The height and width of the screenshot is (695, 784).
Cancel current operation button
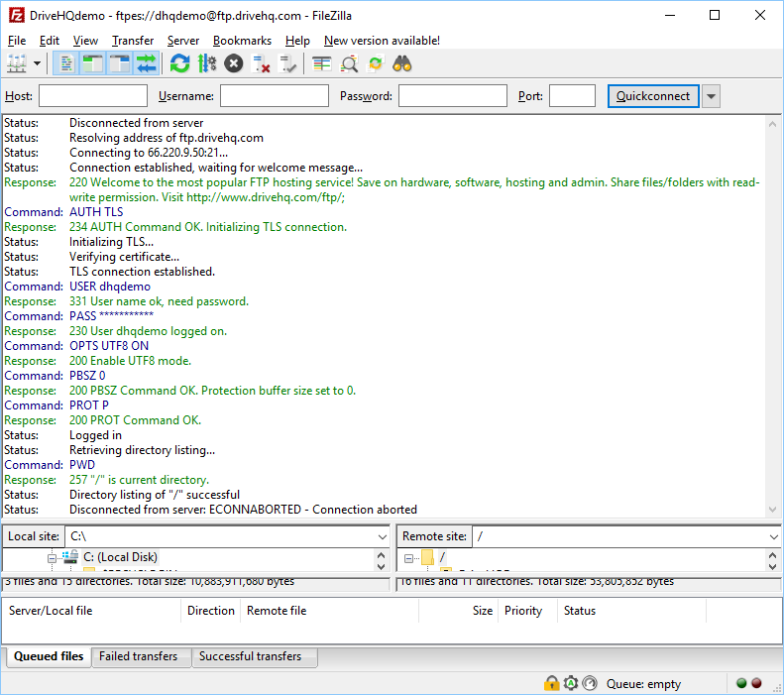point(234,63)
